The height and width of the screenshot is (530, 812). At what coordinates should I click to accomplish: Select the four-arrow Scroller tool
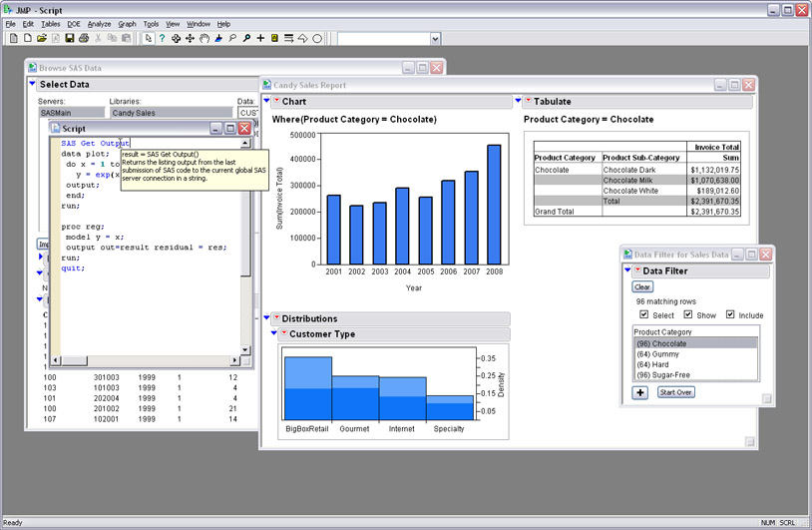[x=191, y=38]
